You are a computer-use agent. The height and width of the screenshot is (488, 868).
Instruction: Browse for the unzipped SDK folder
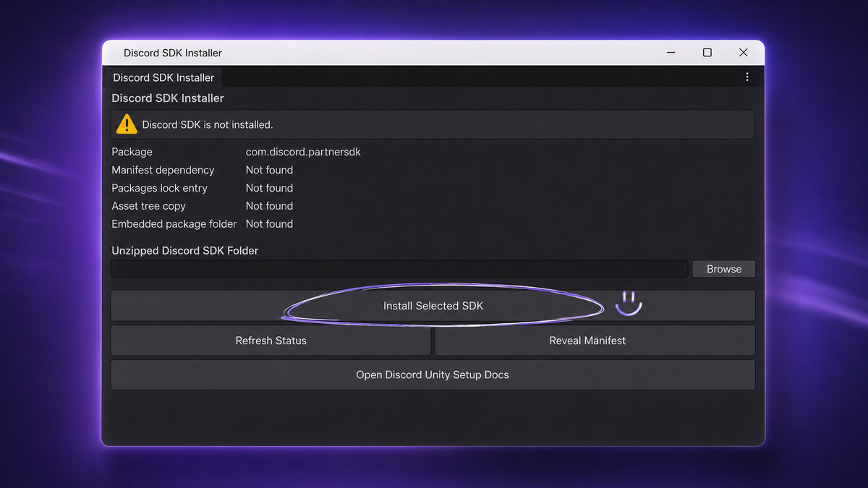click(x=724, y=269)
